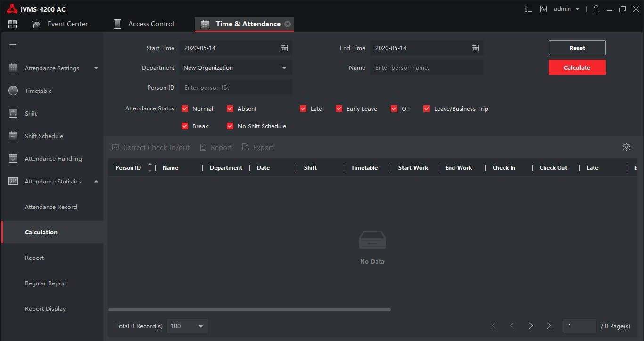Open the module grid menu icon
The image size is (644, 341).
12,24
